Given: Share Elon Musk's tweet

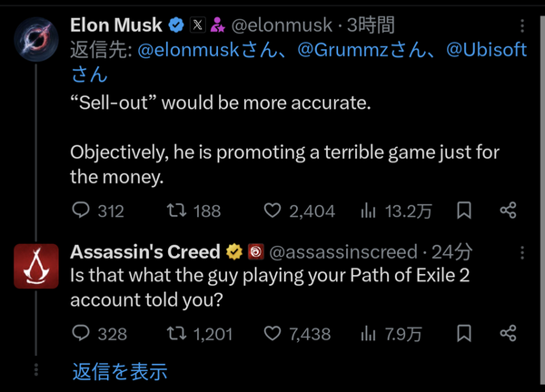Looking at the screenshot, I should point(508,211).
